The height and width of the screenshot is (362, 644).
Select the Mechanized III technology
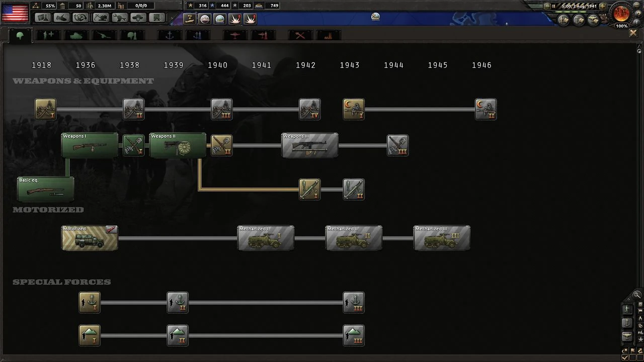click(x=442, y=238)
